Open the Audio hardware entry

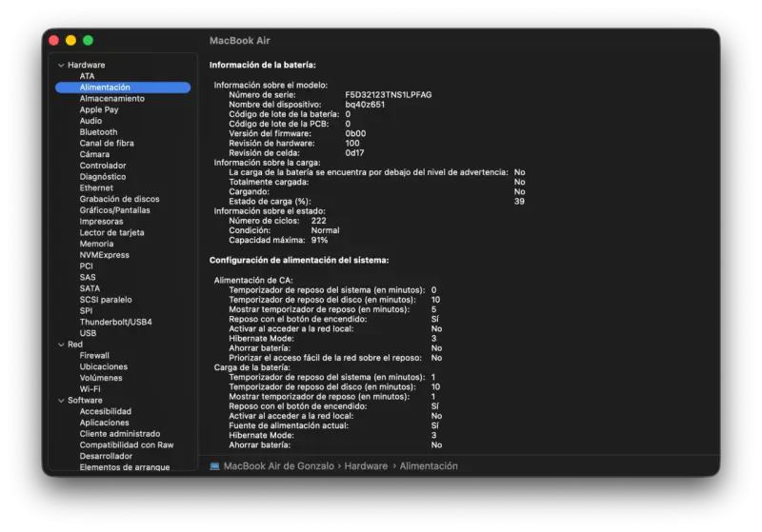(90, 121)
